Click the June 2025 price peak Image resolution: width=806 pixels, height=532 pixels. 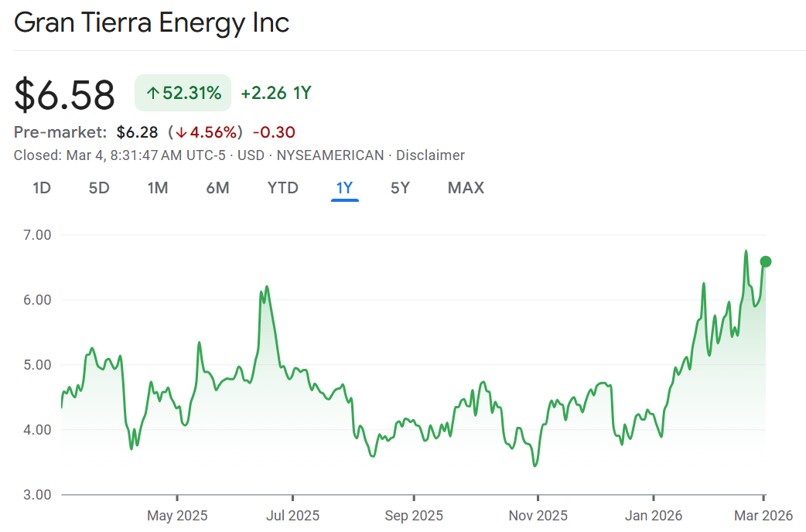pos(267,287)
